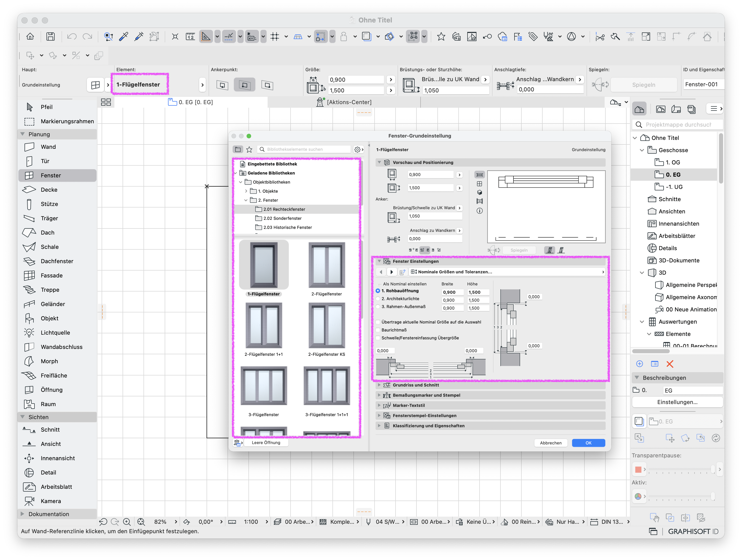
Task: Show favorites star in window dialog
Action: click(x=249, y=150)
